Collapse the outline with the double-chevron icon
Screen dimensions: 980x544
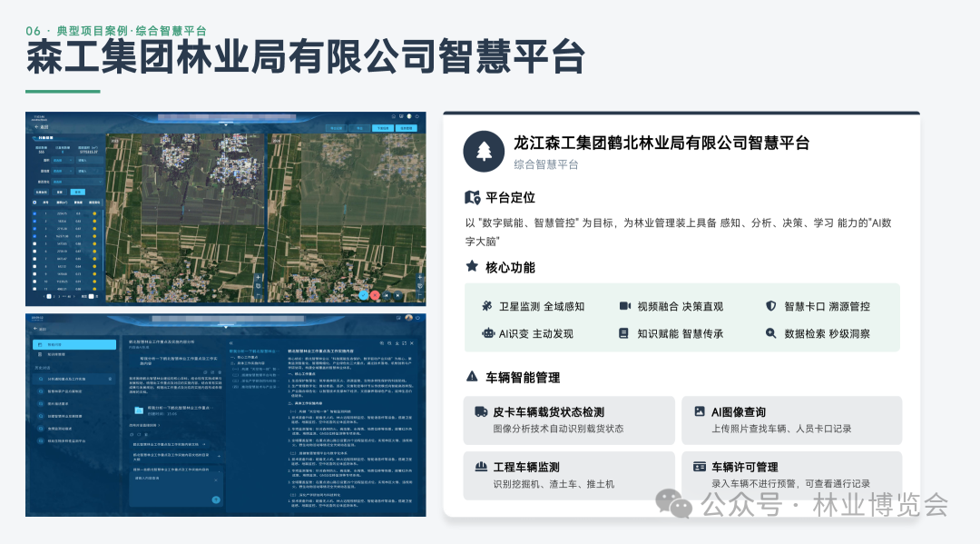(x=231, y=343)
